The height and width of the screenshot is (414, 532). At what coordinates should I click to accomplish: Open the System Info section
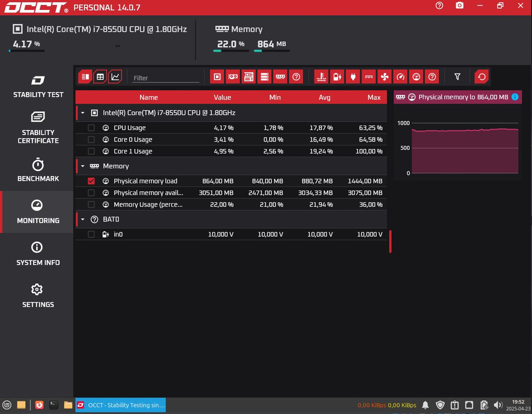(38, 254)
